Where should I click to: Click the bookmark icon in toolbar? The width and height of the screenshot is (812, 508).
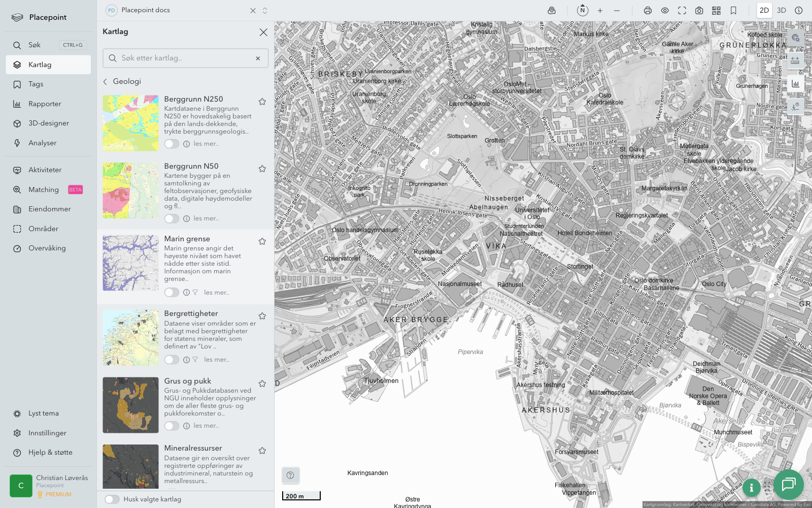(733, 11)
